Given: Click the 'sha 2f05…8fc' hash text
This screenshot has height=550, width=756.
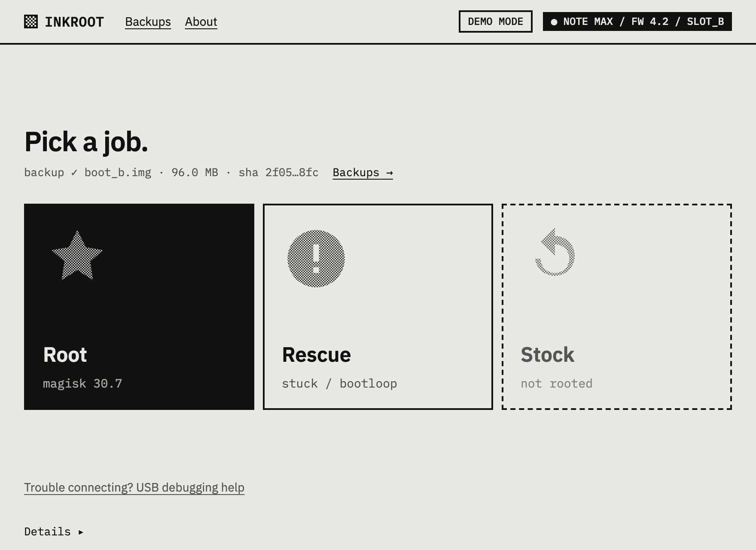Looking at the screenshot, I should pos(278,172).
